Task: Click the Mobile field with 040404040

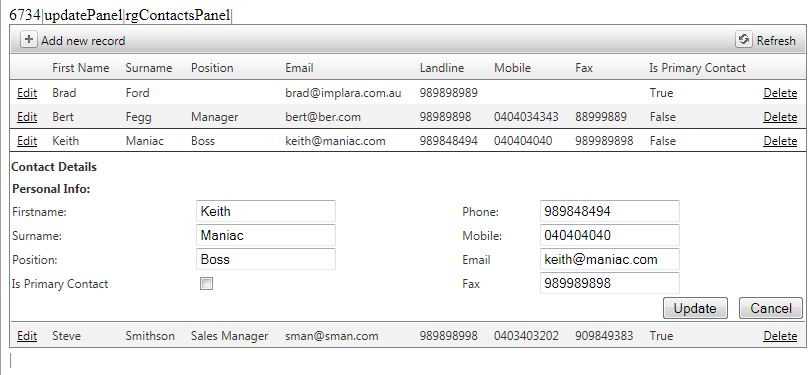Action: (x=610, y=236)
